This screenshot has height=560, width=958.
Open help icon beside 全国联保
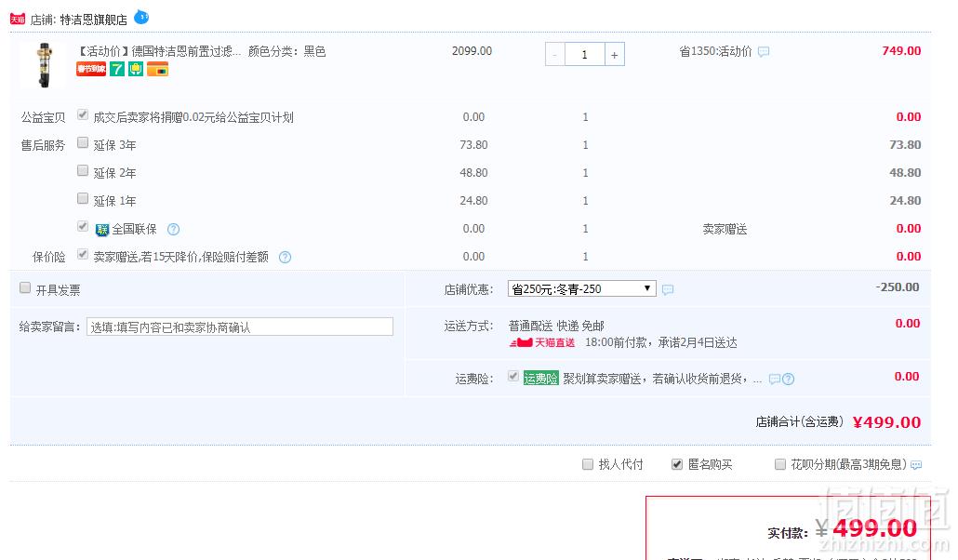(x=174, y=229)
